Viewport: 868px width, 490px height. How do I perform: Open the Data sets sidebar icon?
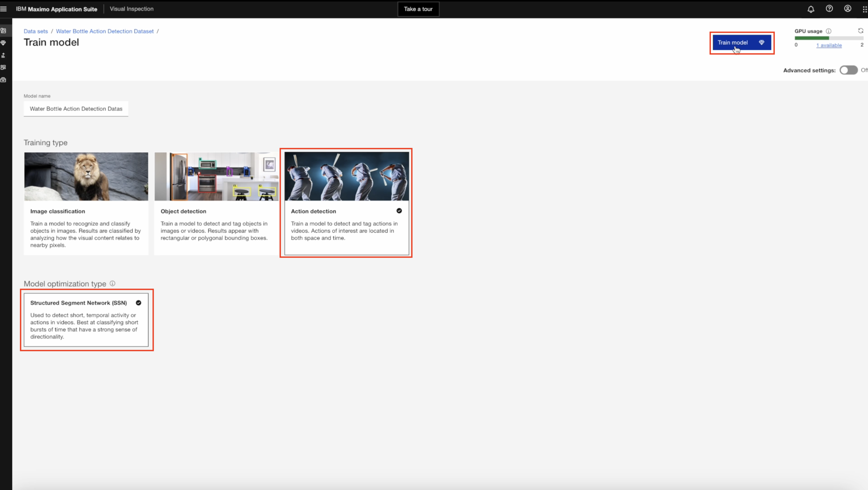point(3,31)
